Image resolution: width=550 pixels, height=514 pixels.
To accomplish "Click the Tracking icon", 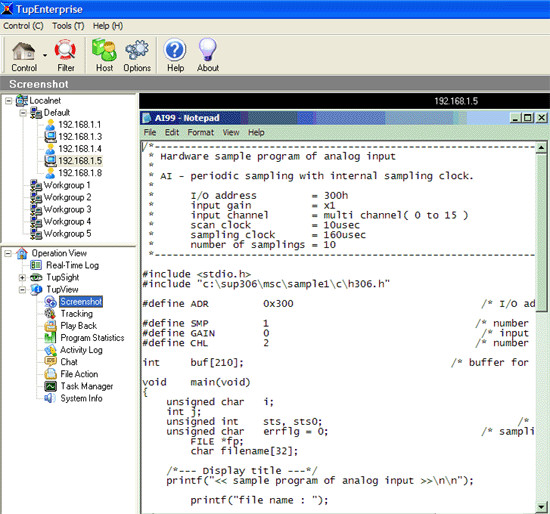I will tap(50, 314).
